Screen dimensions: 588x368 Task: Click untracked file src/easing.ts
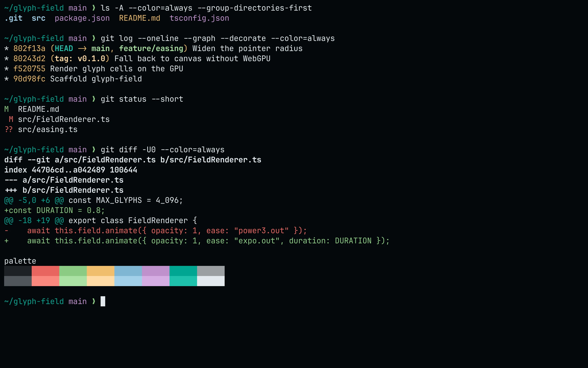48,129
